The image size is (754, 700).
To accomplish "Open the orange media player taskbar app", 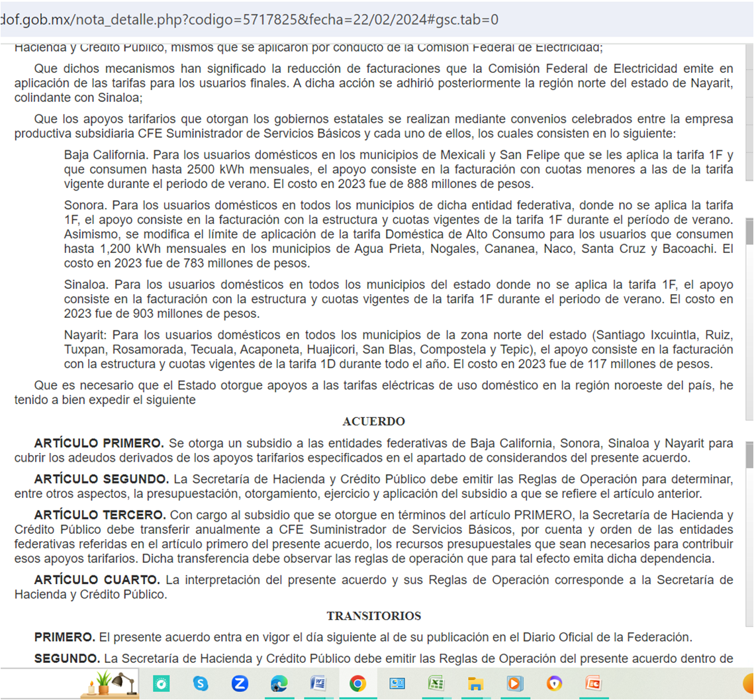I will click(x=514, y=683).
